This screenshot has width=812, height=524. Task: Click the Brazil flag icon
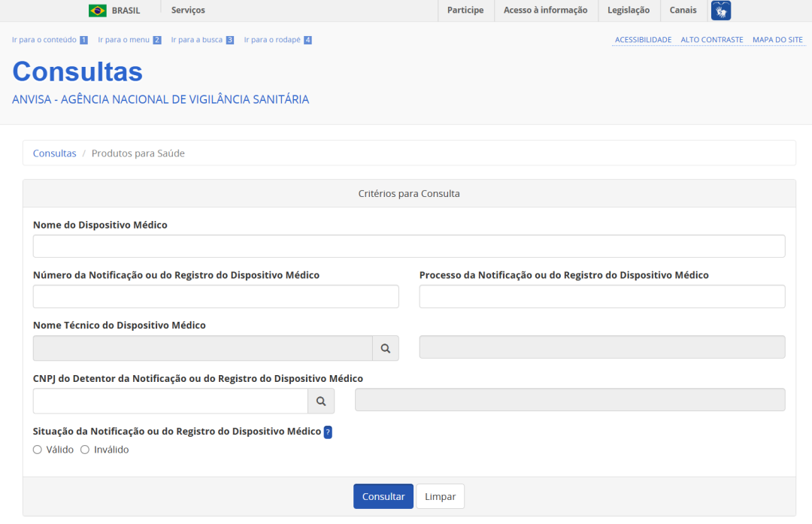(98, 11)
